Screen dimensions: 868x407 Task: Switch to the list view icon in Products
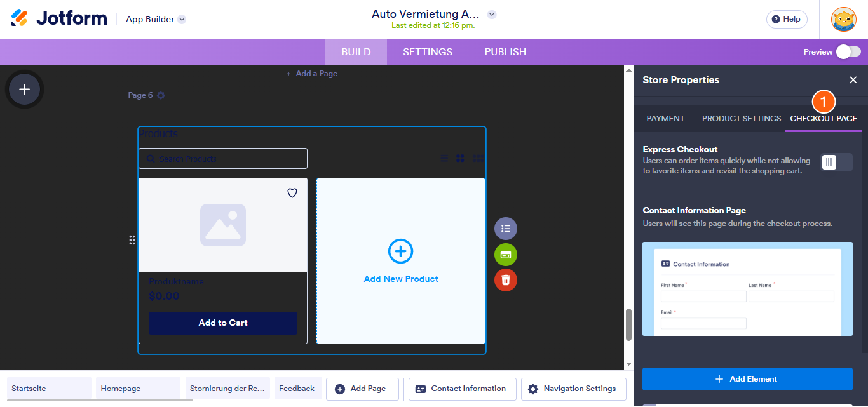tap(444, 158)
